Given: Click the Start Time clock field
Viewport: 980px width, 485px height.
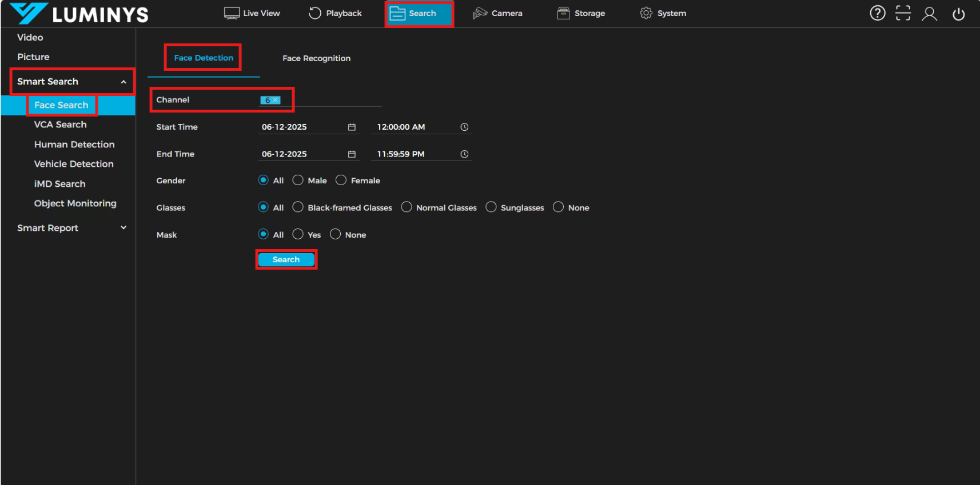Looking at the screenshot, I should [x=415, y=127].
